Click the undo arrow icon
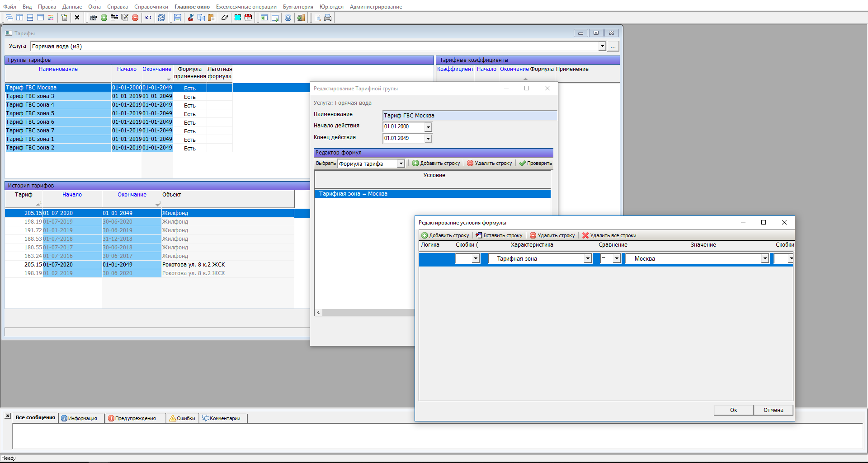Image resolution: width=868 pixels, height=463 pixels. (148, 18)
